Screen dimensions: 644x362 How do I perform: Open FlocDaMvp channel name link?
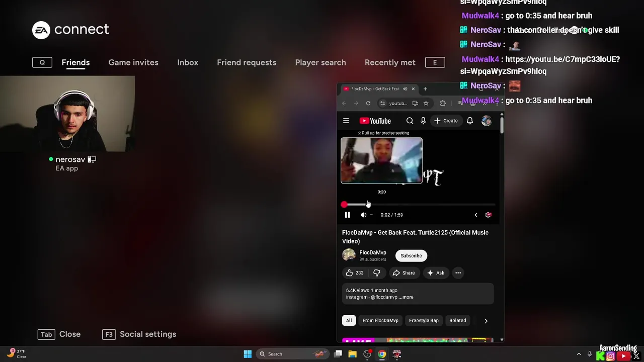click(x=373, y=252)
